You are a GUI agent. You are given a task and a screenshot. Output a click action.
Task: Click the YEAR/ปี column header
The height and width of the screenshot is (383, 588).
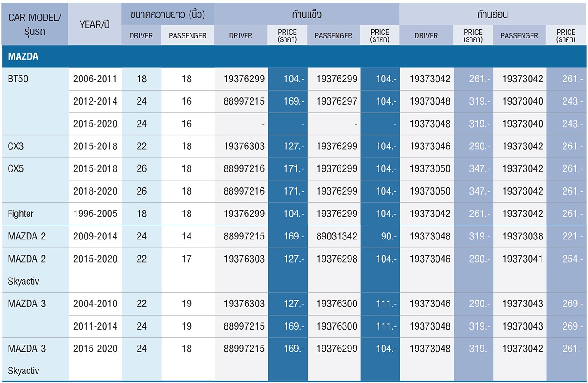tap(95, 24)
